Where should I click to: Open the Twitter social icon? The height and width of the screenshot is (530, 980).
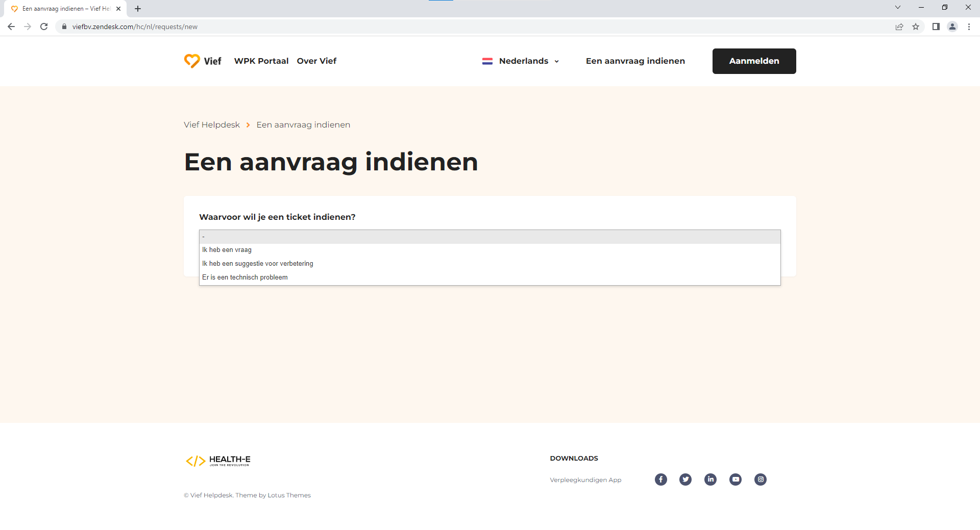(685, 479)
